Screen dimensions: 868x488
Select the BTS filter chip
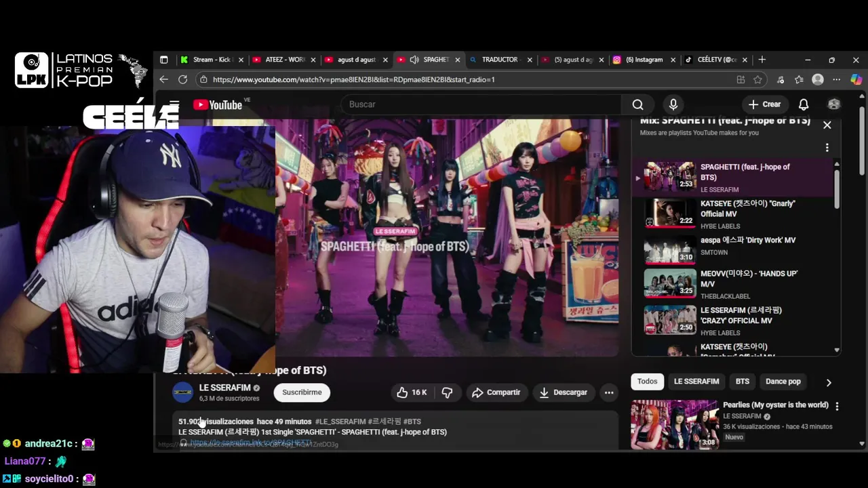pos(743,382)
